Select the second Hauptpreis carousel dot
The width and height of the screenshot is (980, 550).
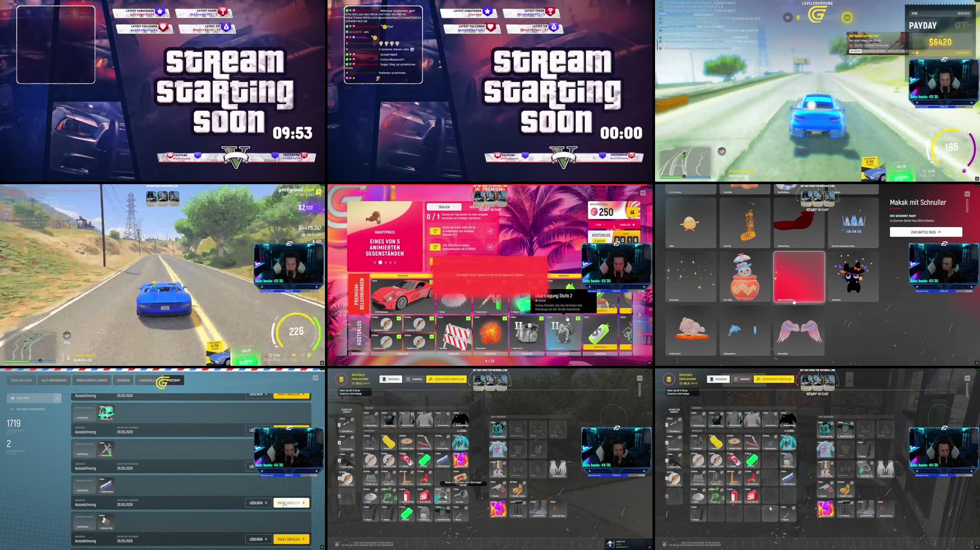(380, 262)
